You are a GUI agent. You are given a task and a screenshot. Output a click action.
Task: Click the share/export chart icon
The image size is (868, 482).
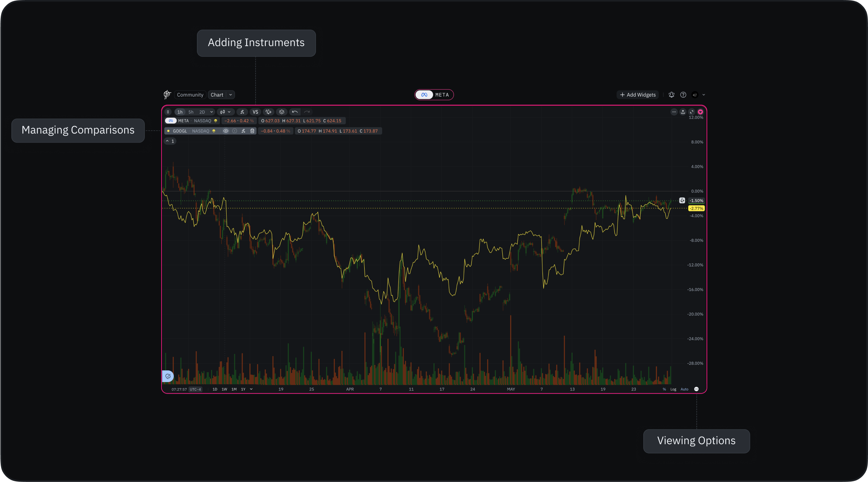pos(683,112)
